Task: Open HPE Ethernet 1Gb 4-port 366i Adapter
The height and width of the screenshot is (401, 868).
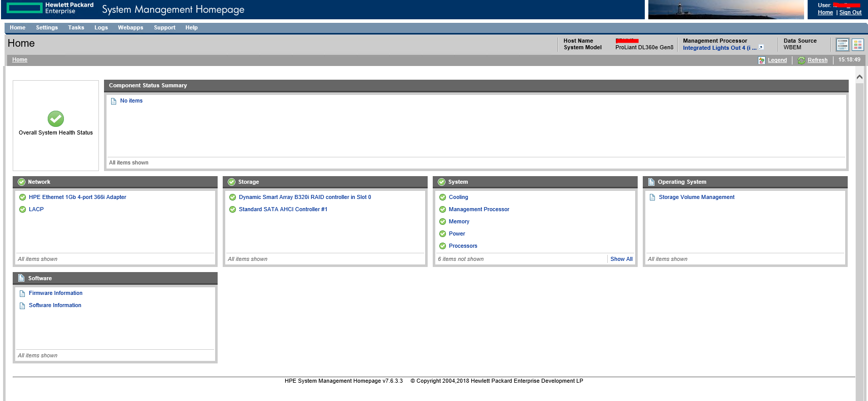Action: (78, 197)
